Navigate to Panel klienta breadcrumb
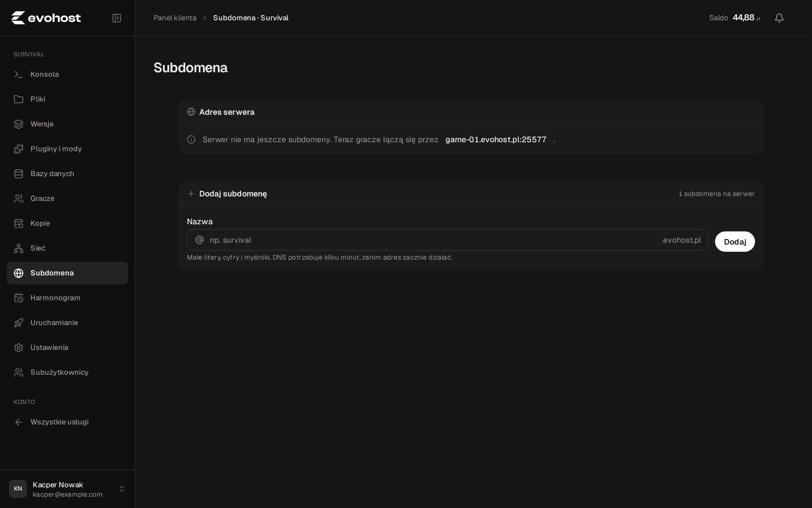The width and height of the screenshot is (812, 508). [x=175, y=18]
